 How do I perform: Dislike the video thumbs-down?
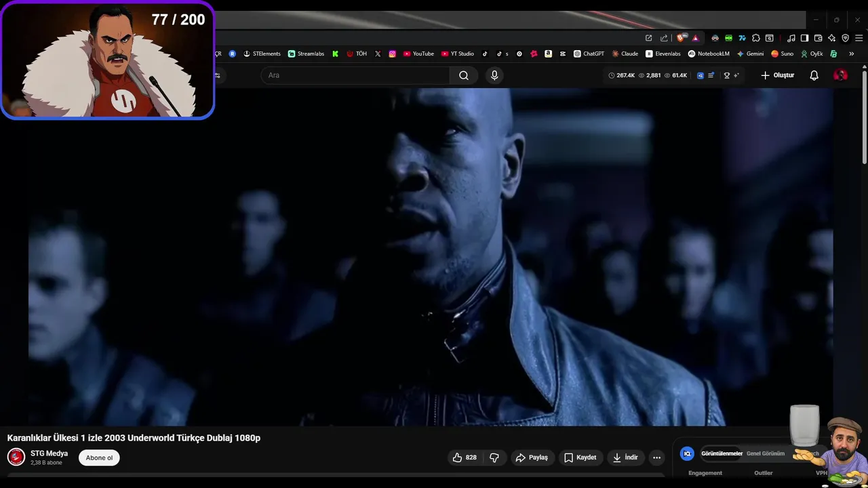[494, 457]
